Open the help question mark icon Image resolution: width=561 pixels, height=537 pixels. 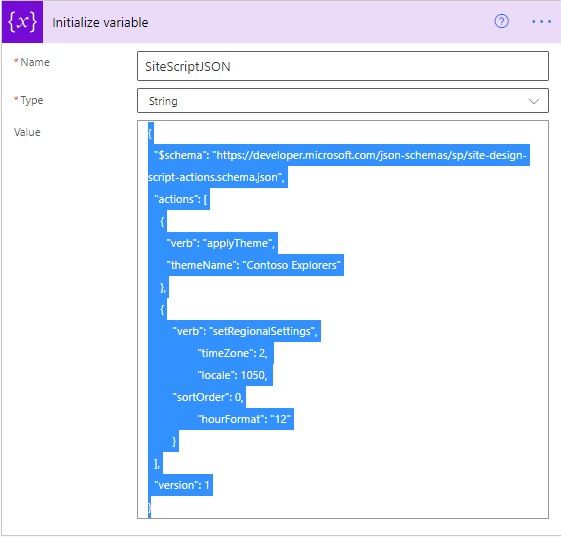coord(501,21)
